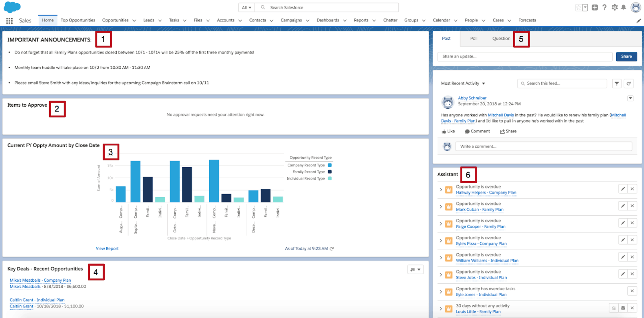
Task: Click the Individual Record Type legend swatch
Action: (330, 178)
